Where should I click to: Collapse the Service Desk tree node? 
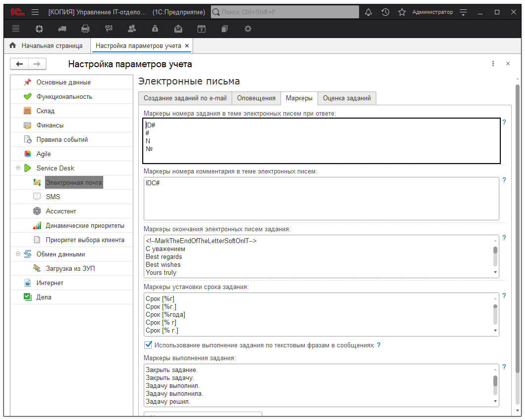coord(18,168)
